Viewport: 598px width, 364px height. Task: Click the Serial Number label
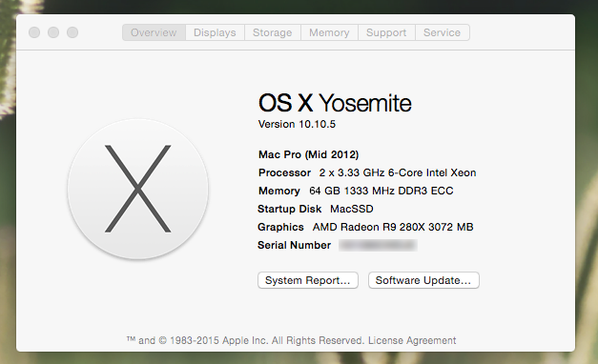coord(294,245)
